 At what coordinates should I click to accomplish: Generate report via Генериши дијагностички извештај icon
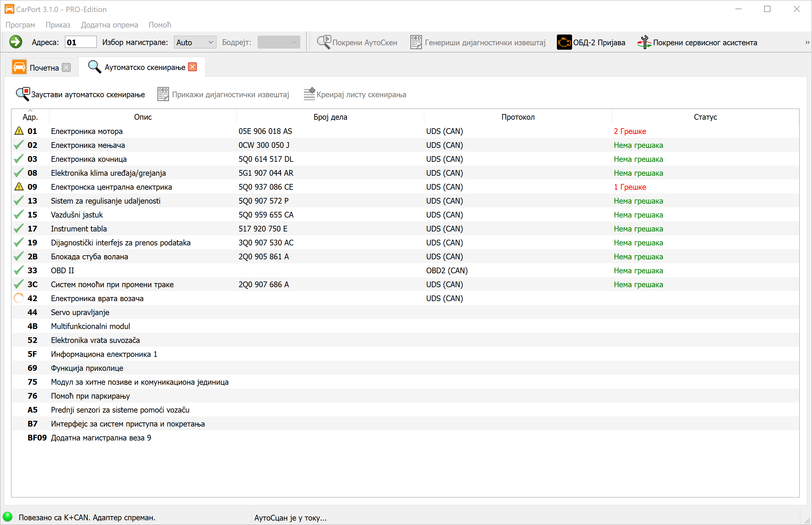click(416, 42)
